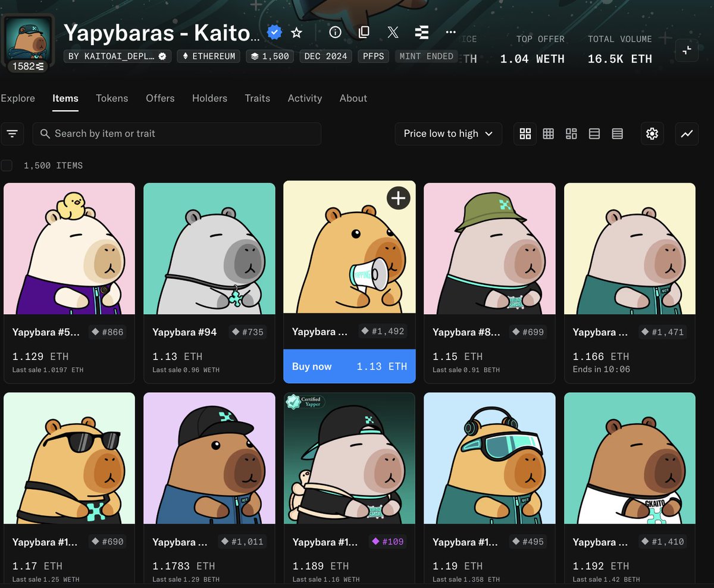Open the black cap capybara priced 1.1783 ETH

click(209, 458)
